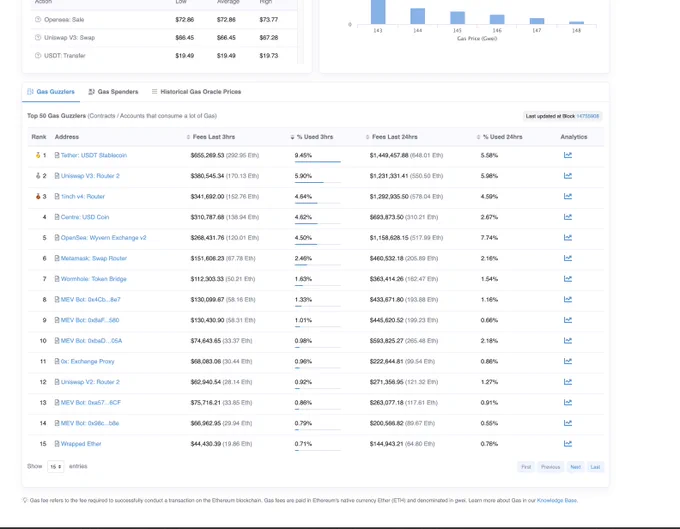This screenshot has width=680, height=529.
Task: Open Tether: USDT Stablecoin address page
Action: pyautogui.click(x=94, y=155)
